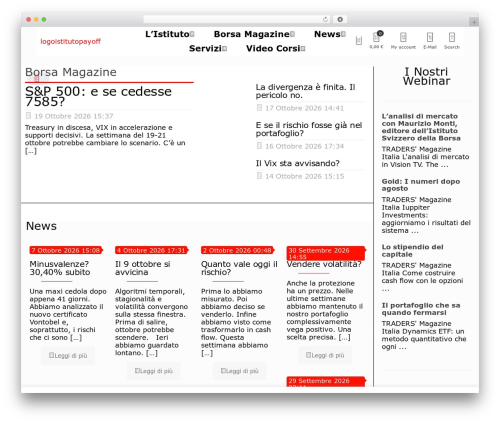Click Leggi di più under Il 9 ottobre article
The height and width of the screenshot is (423, 500).
[154, 371]
